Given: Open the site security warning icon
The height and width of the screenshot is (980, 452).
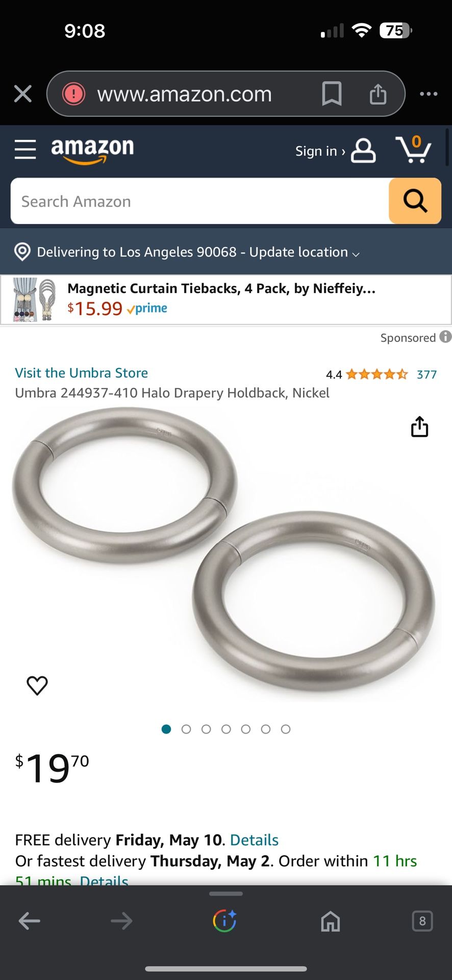Looking at the screenshot, I should [73, 94].
